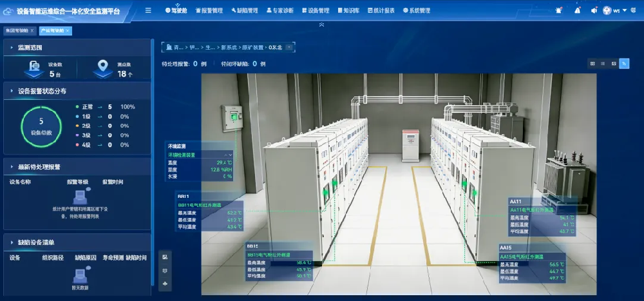Open the alarm siren notification icon
This screenshot has width=644, height=301.
[x=558, y=11]
